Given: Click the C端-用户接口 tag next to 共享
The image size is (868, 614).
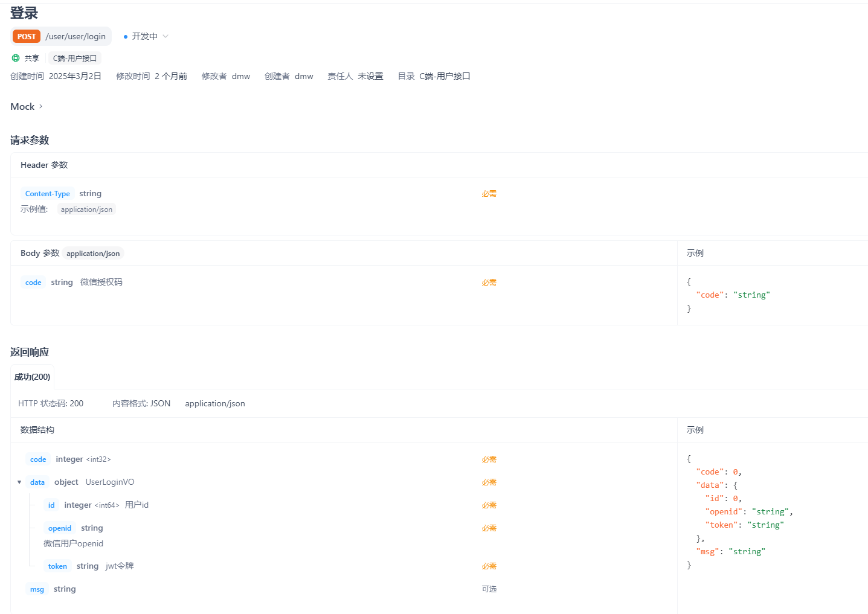Looking at the screenshot, I should pyautogui.click(x=75, y=59).
